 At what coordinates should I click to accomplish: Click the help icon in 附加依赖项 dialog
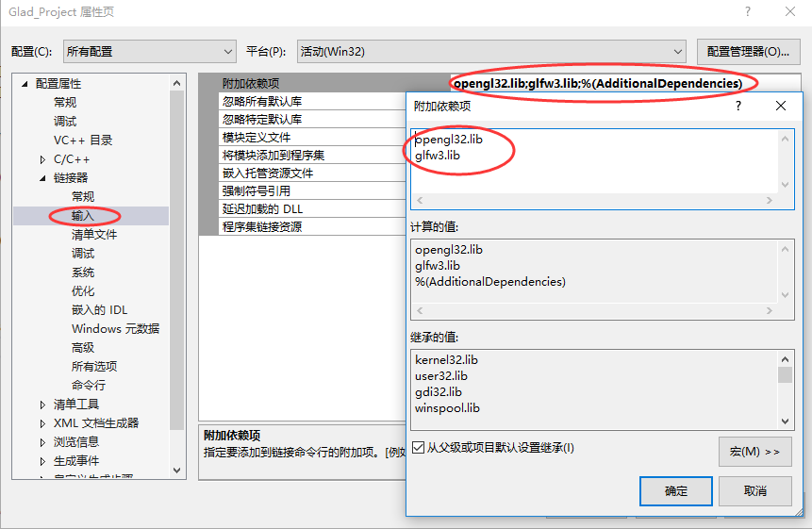tap(738, 107)
